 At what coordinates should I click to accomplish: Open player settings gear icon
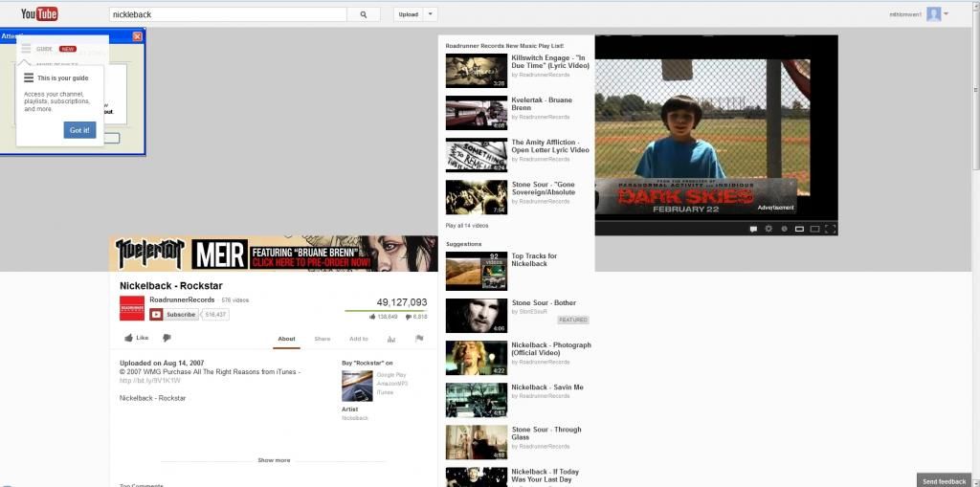click(x=768, y=230)
